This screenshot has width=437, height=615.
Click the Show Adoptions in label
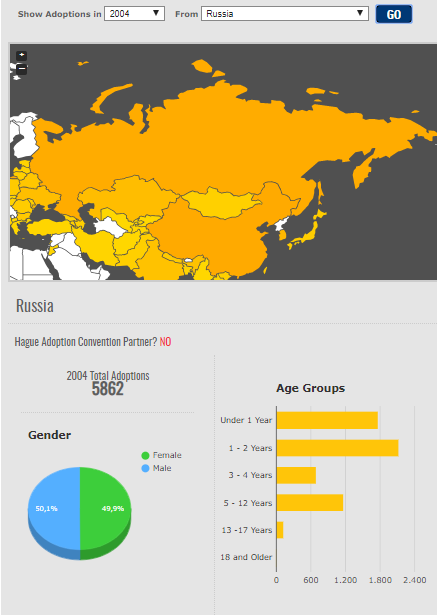click(x=60, y=14)
